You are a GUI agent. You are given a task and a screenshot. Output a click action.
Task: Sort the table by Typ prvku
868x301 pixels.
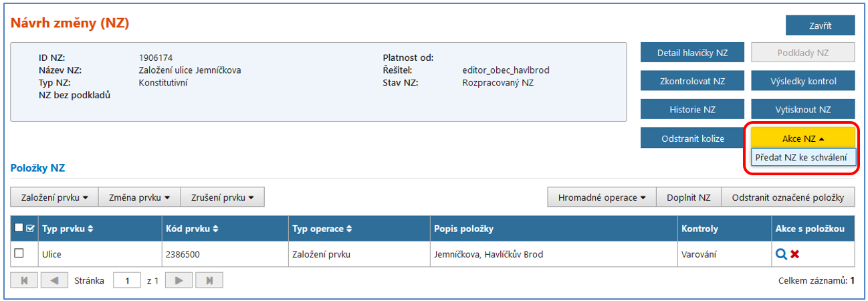click(90, 229)
